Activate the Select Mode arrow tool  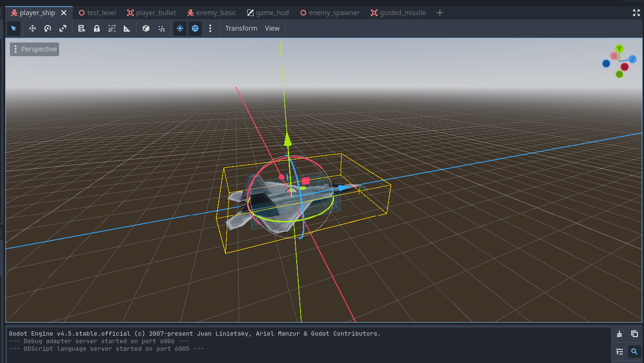[14, 28]
